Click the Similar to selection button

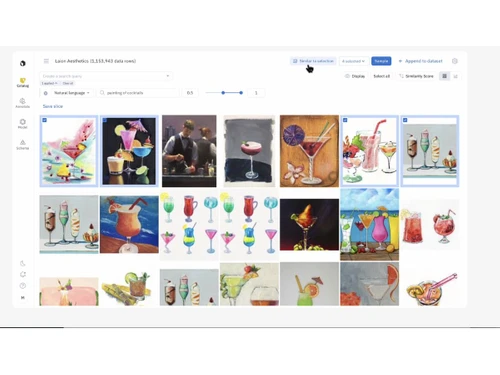(x=313, y=61)
